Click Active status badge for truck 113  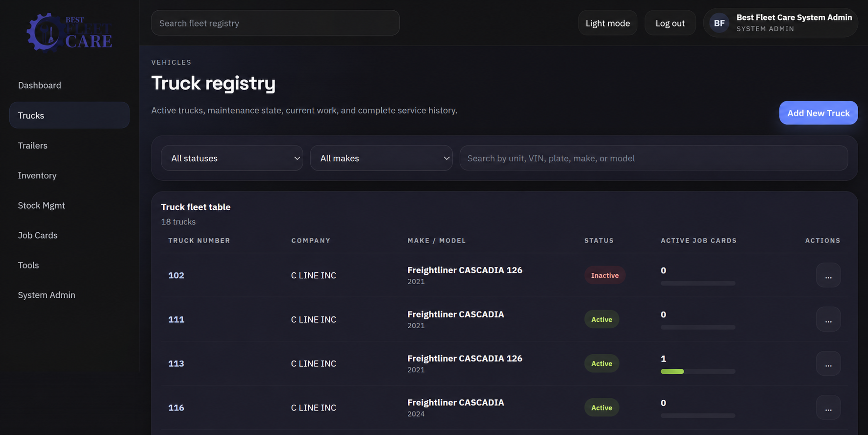click(x=601, y=363)
